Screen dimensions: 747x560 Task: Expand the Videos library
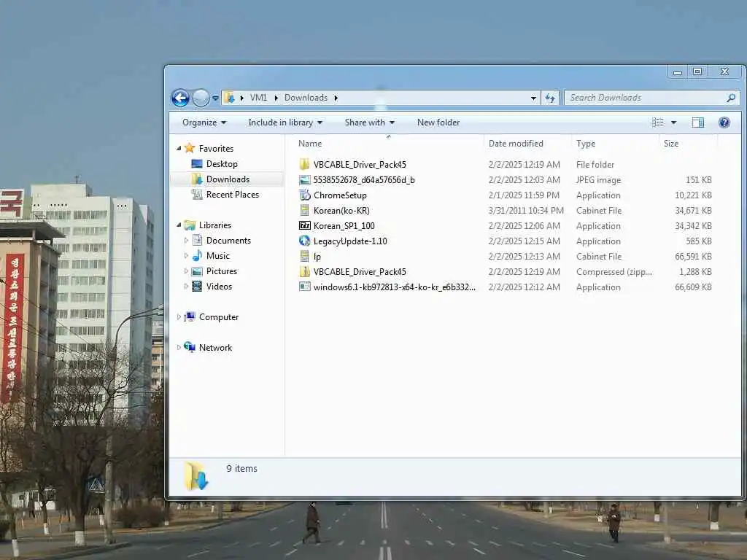pos(186,286)
